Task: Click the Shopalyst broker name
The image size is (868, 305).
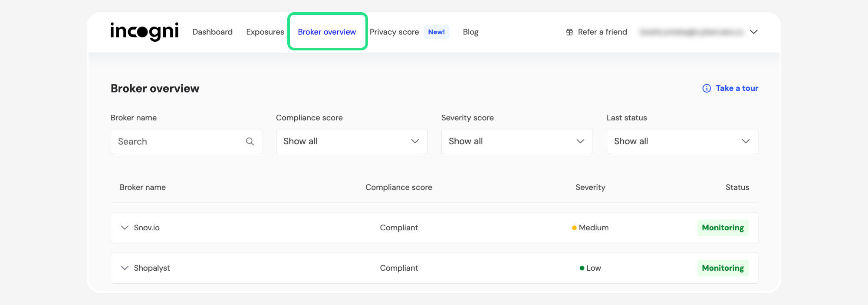Action: click(152, 268)
